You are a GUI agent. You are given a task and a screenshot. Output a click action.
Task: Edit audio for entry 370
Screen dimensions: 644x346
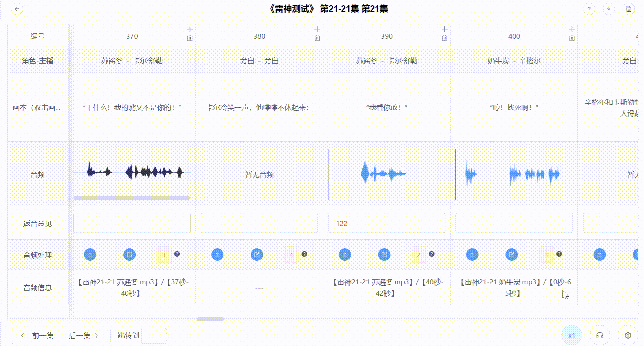[x=129, y=255]
